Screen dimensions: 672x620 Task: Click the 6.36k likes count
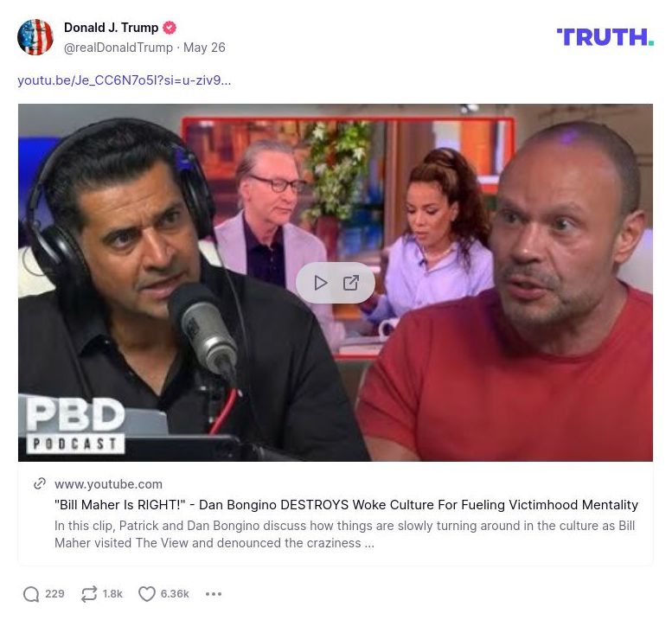click(175, 594)
